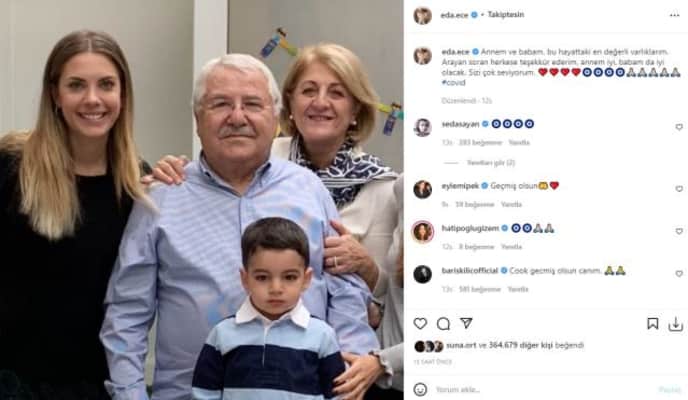Share post via paper plane icon
This screenshot has width=688, height=400.
click(466, 323)
